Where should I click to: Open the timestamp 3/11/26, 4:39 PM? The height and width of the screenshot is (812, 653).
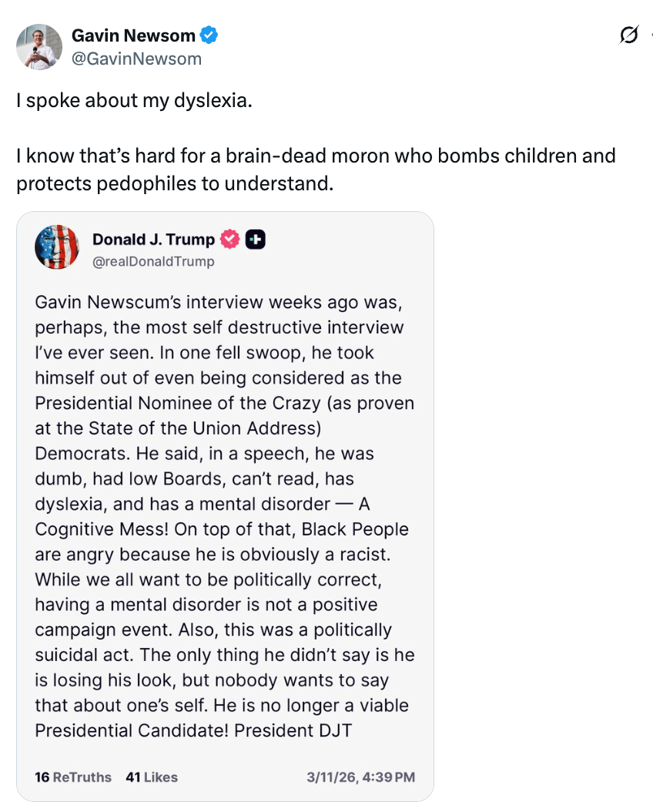click(x=359, y=777)
